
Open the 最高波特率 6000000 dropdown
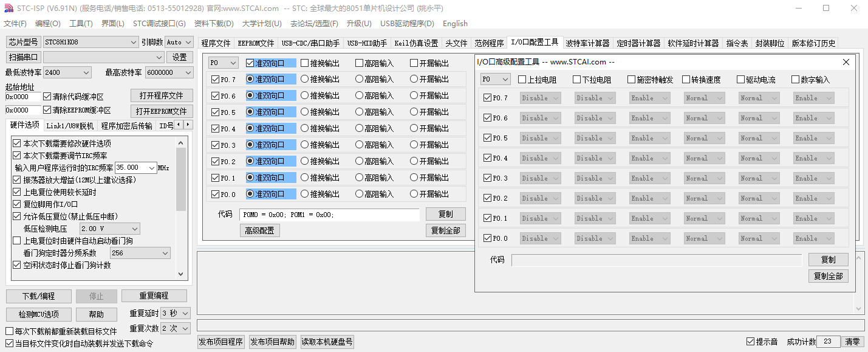tap(169, 72)
